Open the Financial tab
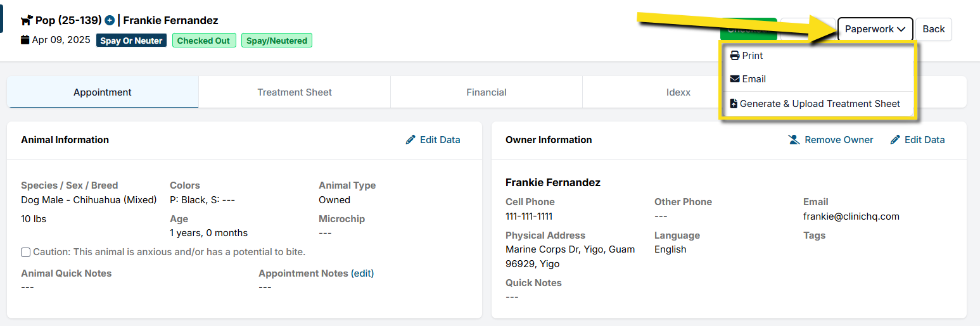Image resolution: width=980 pixels, height=326 pixels. point(487,92)
